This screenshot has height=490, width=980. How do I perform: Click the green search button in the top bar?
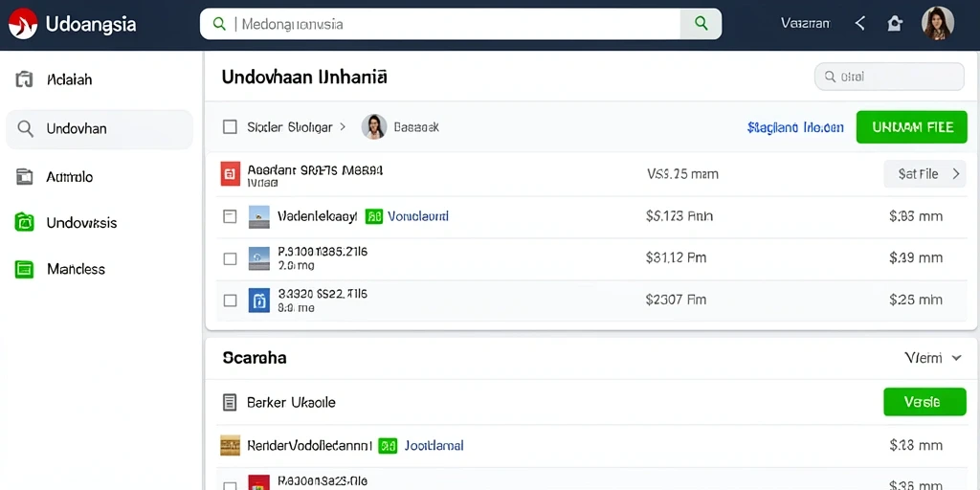[x=701, y=24]
